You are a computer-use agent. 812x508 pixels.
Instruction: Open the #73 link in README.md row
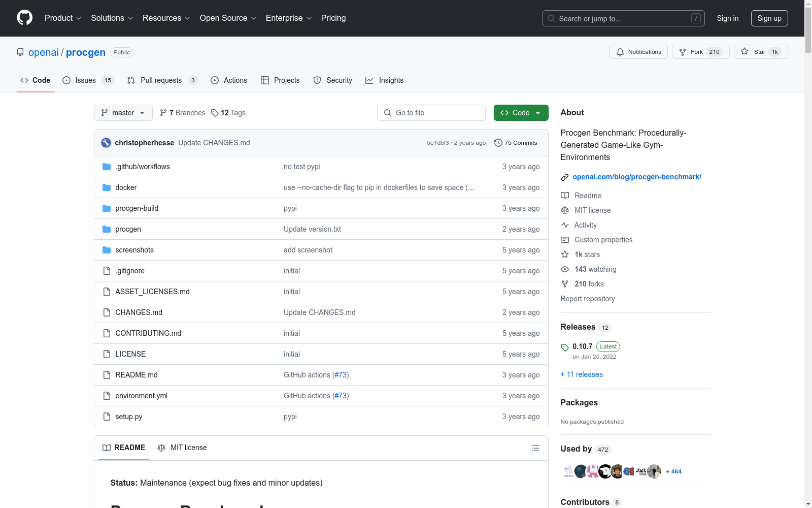point(341,375)
